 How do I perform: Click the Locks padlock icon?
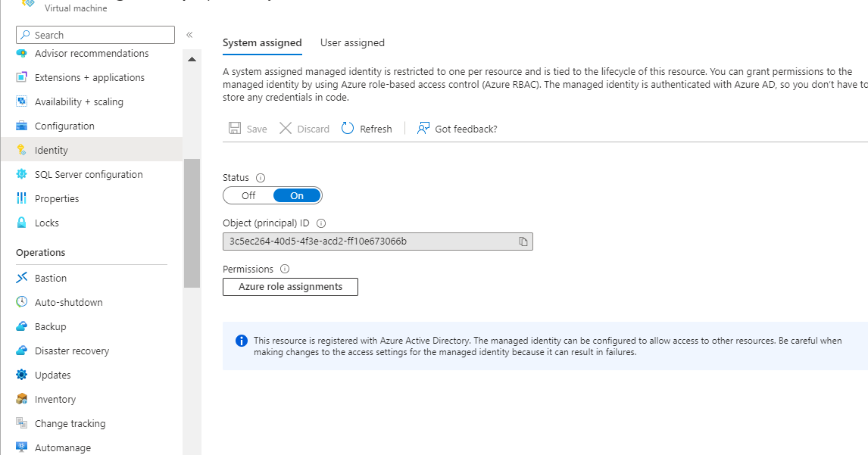pyautogui.click(x=22, y=223)
